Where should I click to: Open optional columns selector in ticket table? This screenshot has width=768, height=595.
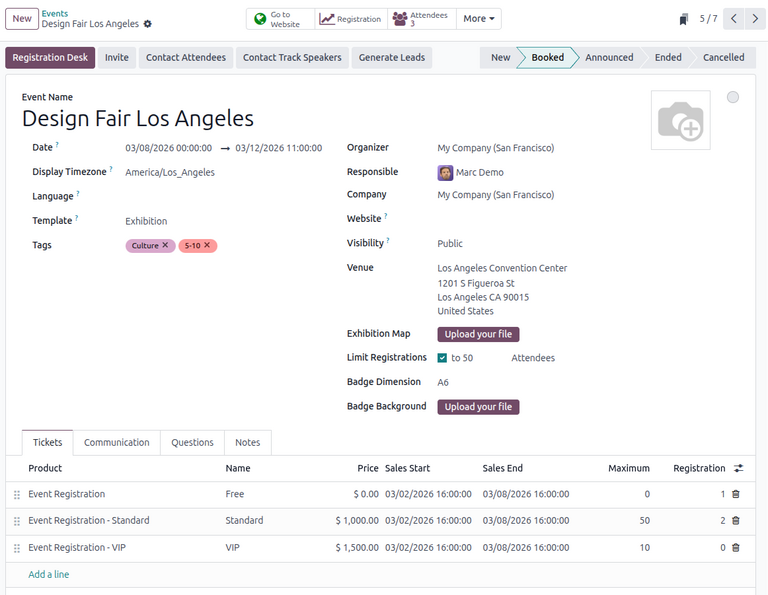(x=738, y=468)
